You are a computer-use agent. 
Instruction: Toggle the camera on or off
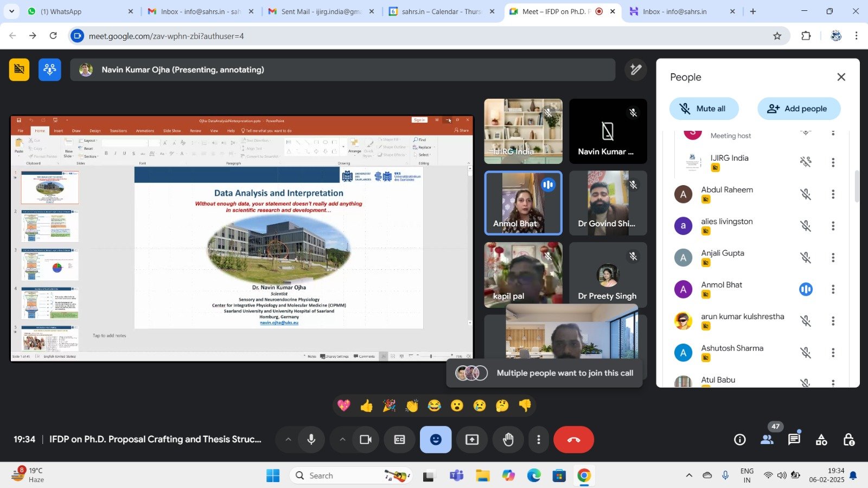[366, 440]
